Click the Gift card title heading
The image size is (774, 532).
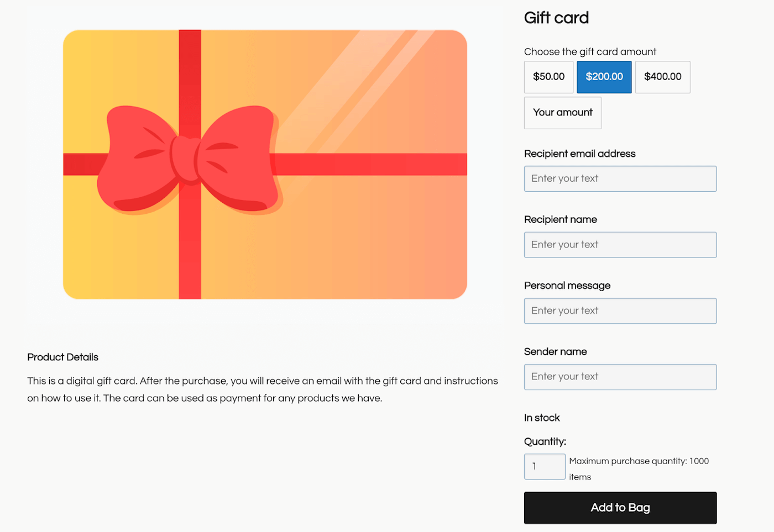556,18
